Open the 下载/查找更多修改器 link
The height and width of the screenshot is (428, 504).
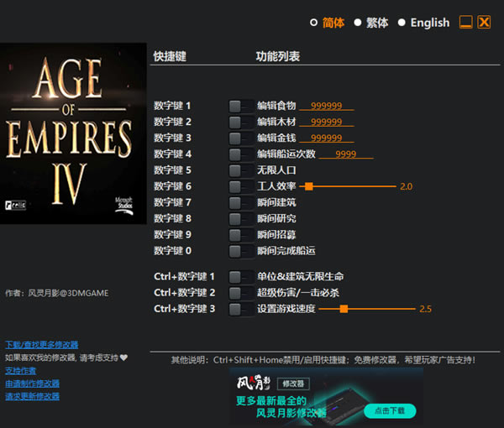[41, 345]
